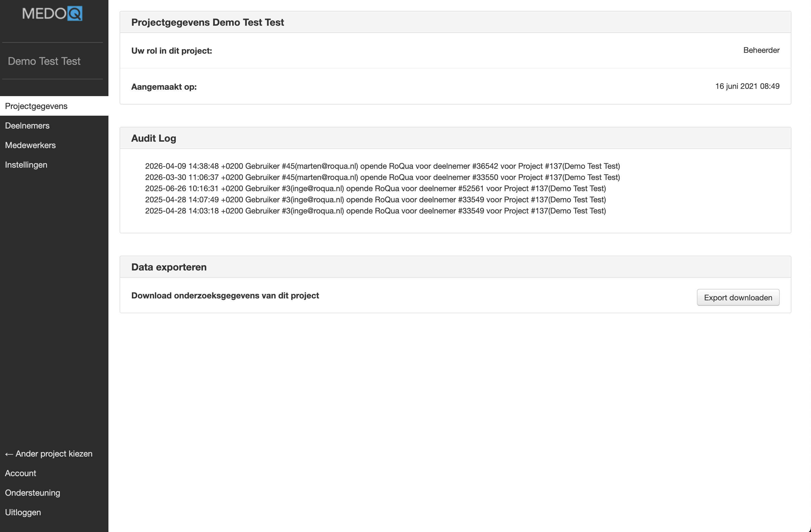Click the 2025-04-28 14:07:49 log entry
Viewport: 811px width, 532px height.
tap(376, 199)
